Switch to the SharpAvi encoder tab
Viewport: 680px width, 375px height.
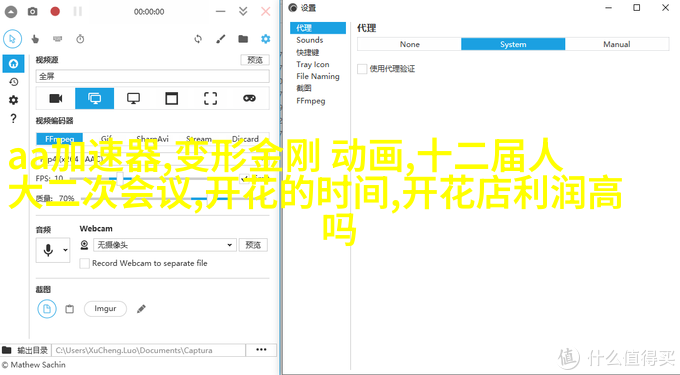click(x=152, y=139)
